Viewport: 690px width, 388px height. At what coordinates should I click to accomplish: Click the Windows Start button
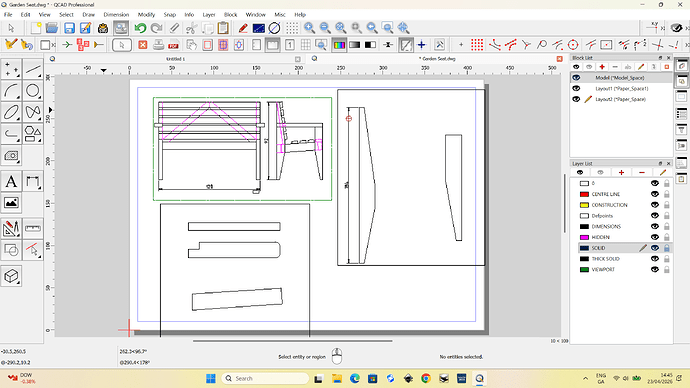pyautogui.click(x=211, y=378)
